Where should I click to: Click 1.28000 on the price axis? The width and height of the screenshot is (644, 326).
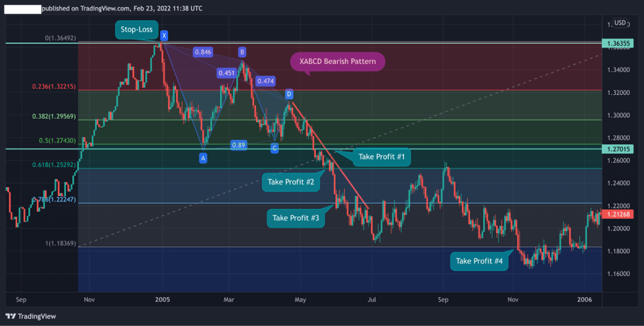(x=619, y=138)
